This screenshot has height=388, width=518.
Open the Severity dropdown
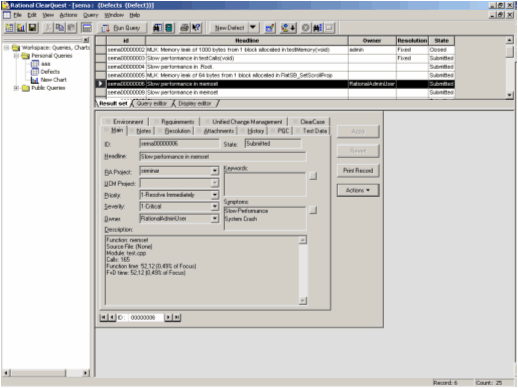(x=215, y=207)
